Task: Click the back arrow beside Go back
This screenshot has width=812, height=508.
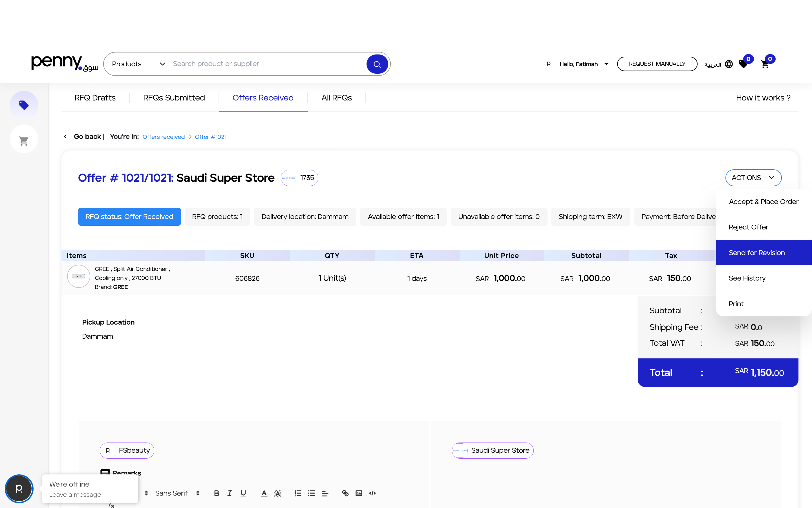Action: click(65, 136)
